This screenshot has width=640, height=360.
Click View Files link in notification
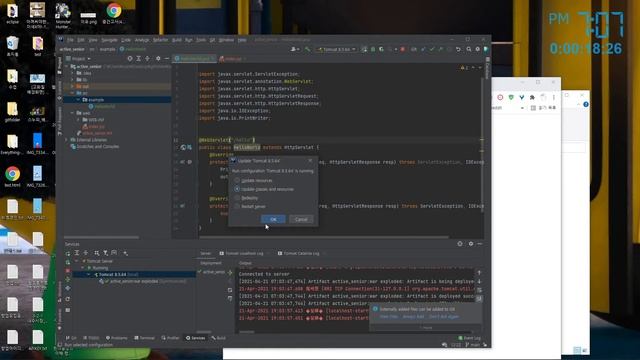click(389, 316)
